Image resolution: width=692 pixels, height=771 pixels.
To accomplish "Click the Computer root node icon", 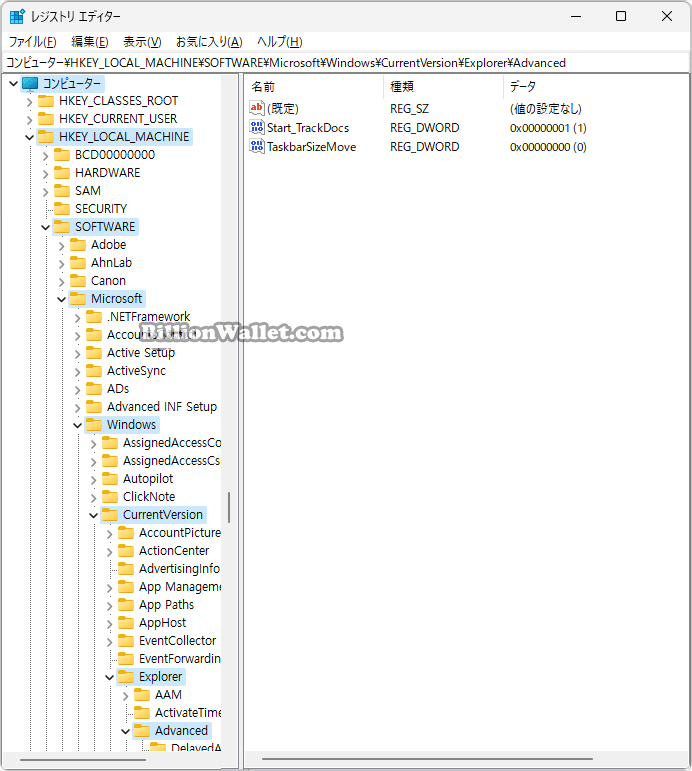I will pyautogui.click(x=30, y=84).
